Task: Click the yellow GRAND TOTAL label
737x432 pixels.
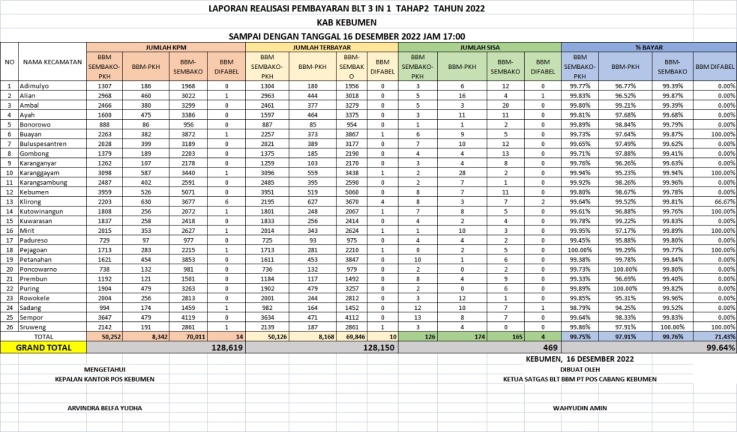Action: [x=44, y=348]
